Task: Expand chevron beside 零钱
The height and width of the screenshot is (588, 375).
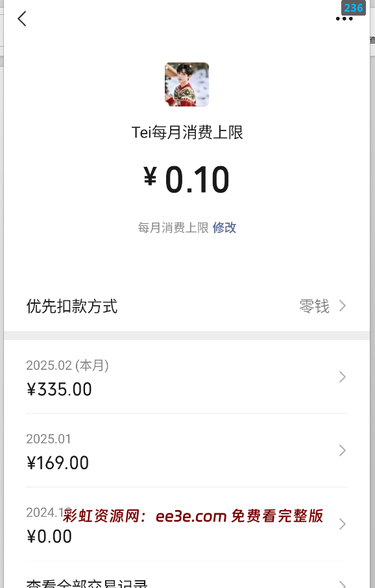Action: point(343,306)
